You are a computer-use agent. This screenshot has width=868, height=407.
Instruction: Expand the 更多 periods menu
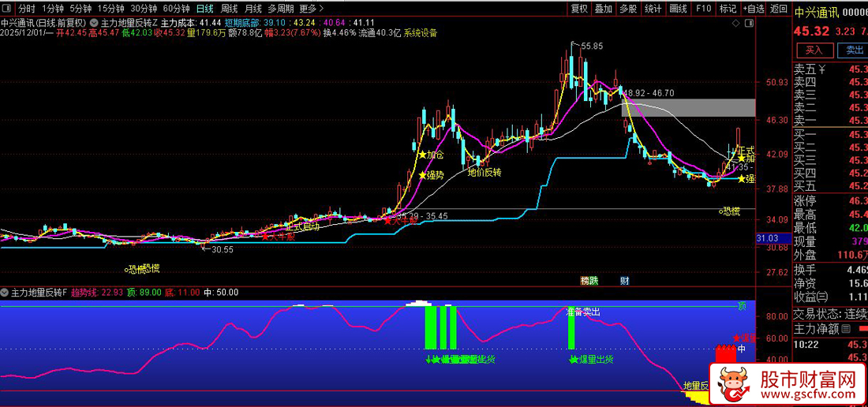310,9
